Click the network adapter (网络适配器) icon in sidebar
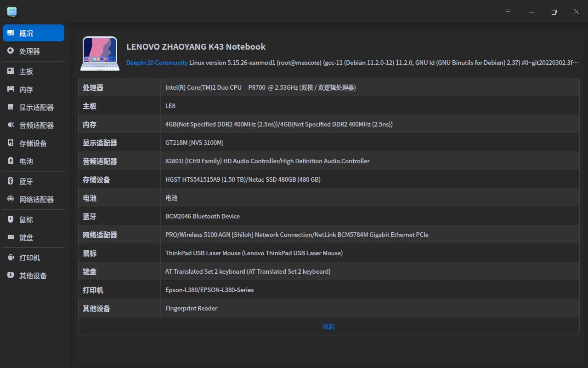The image size is (588, 368). [11, 199]
